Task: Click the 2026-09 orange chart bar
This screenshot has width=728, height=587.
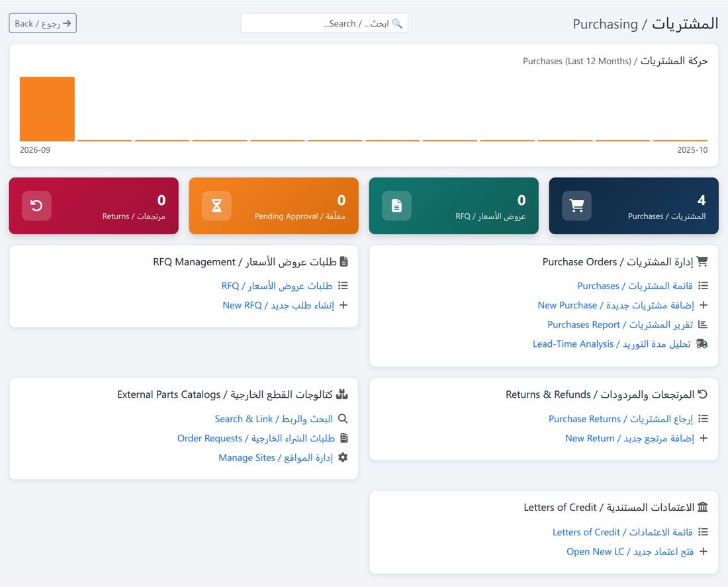Action: pos(48,109)
